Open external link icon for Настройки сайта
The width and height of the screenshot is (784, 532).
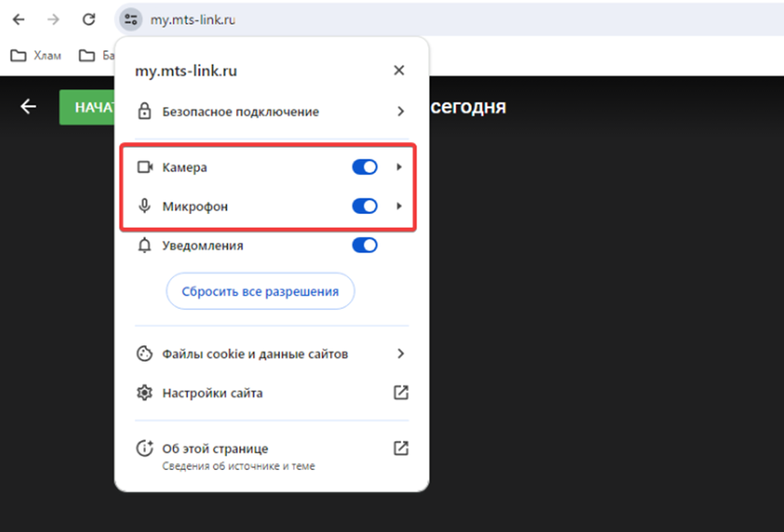pyautogui.click(x=400, y=393)
